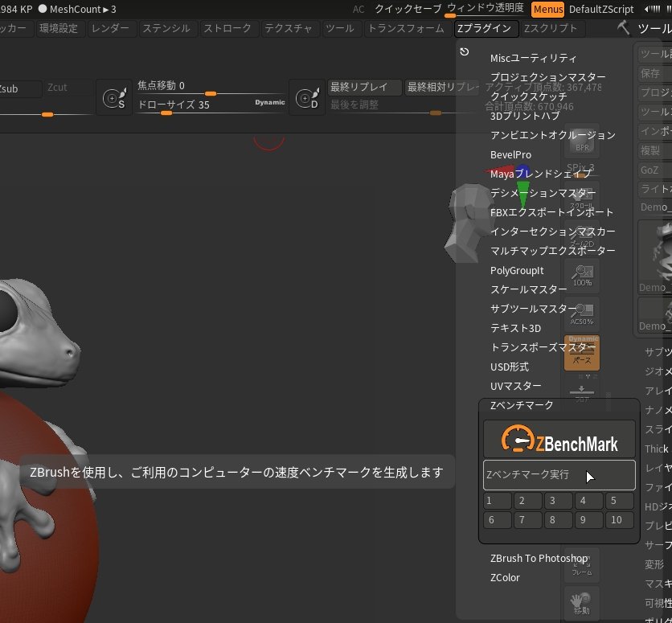672x623 pixels.
Task: Click the 100% actual size zoom icon
Action: 582,276
